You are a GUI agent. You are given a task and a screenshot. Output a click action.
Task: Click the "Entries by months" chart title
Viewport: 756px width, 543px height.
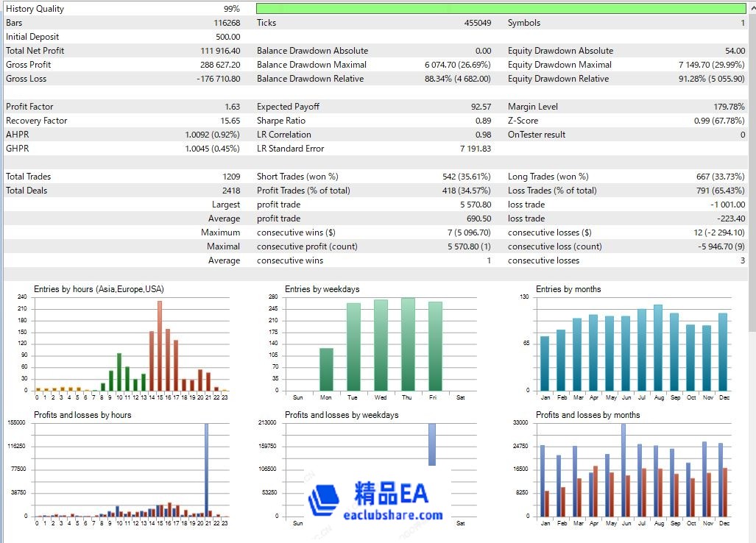click(568, 289)
